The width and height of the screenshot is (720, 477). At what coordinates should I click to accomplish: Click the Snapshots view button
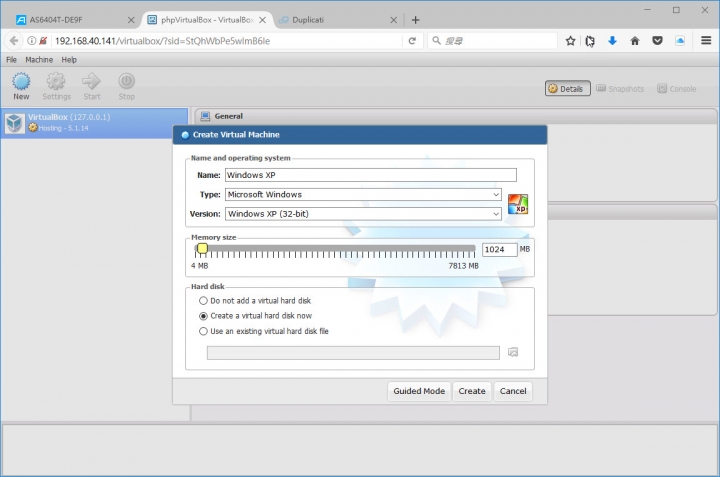620,89
